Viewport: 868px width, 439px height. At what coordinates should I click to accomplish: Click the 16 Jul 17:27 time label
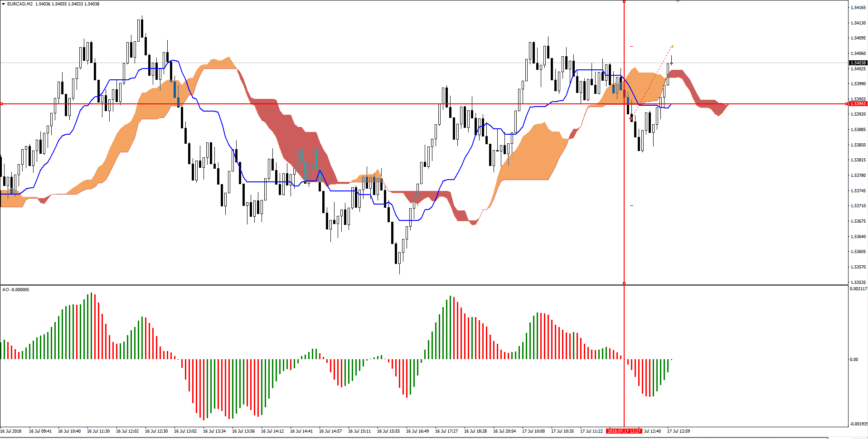(x=446, y=431)
